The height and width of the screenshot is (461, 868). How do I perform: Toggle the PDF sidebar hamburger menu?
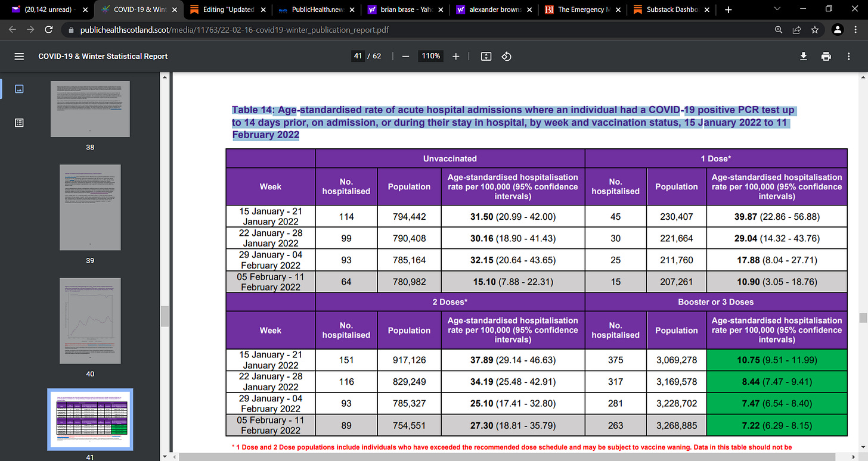pos(19,56)
